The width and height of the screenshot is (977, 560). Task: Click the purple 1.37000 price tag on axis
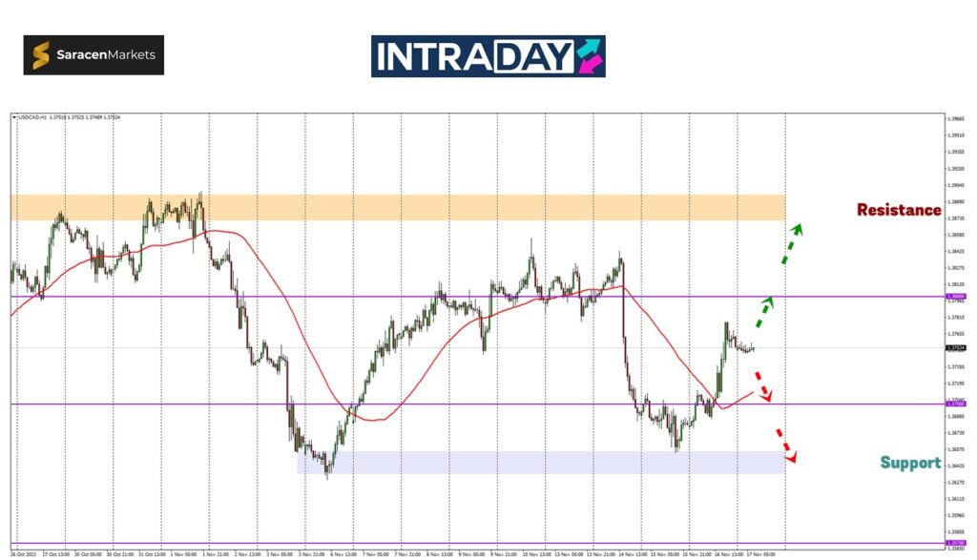pyautogui.click(x=955, y=404)
